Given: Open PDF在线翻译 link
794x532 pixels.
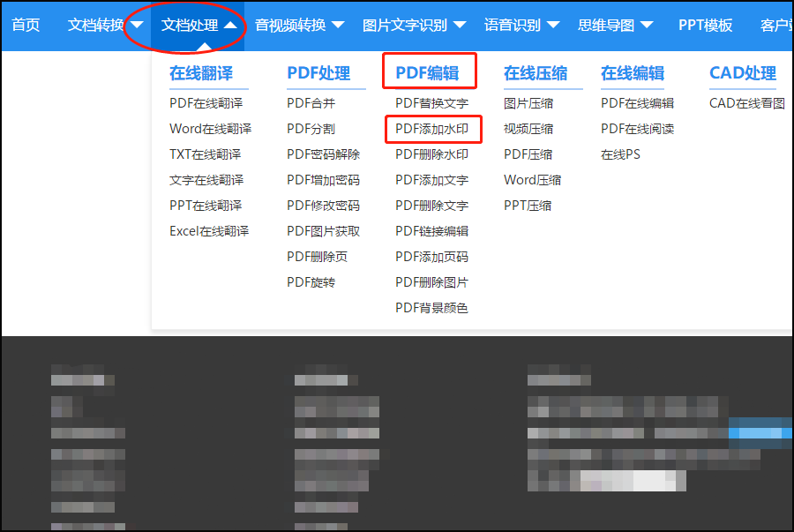Looking at the screenshot, I should 206,103.
